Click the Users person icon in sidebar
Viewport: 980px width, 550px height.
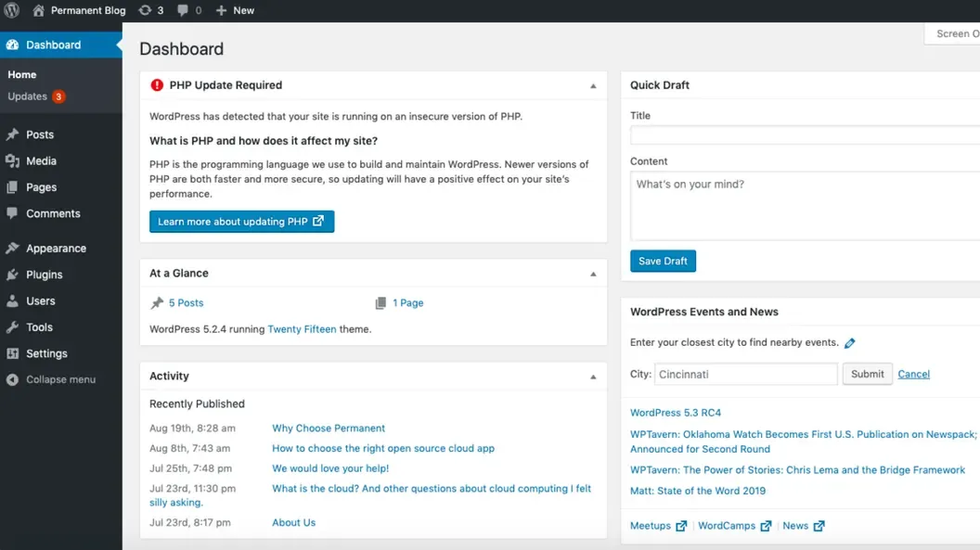coord(12,301)
